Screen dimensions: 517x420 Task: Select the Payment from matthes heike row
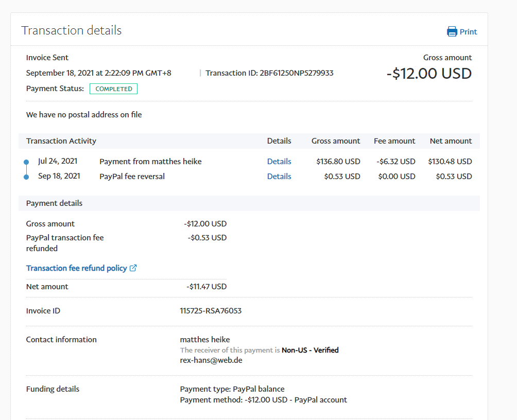pos(150,162)
